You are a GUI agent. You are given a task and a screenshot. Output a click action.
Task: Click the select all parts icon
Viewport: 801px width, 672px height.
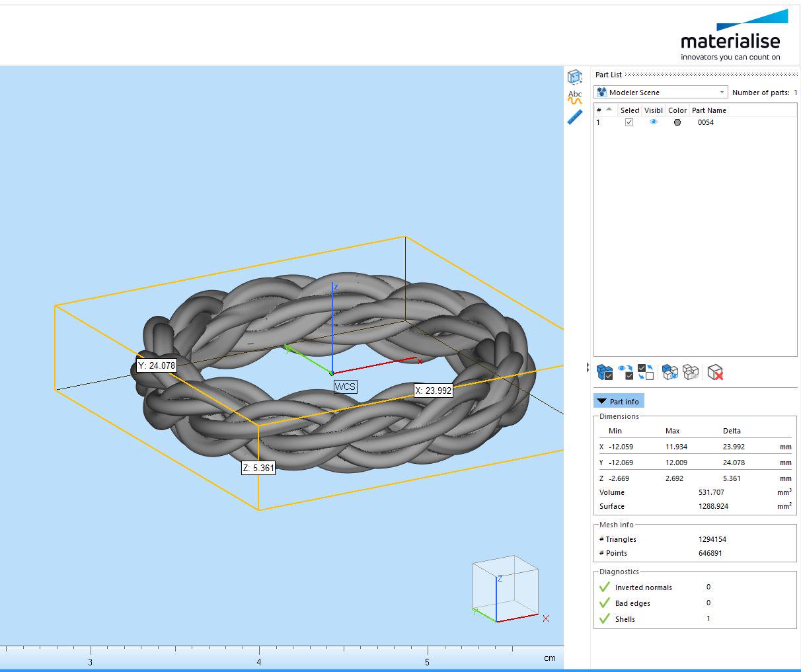tap(605, 372)
